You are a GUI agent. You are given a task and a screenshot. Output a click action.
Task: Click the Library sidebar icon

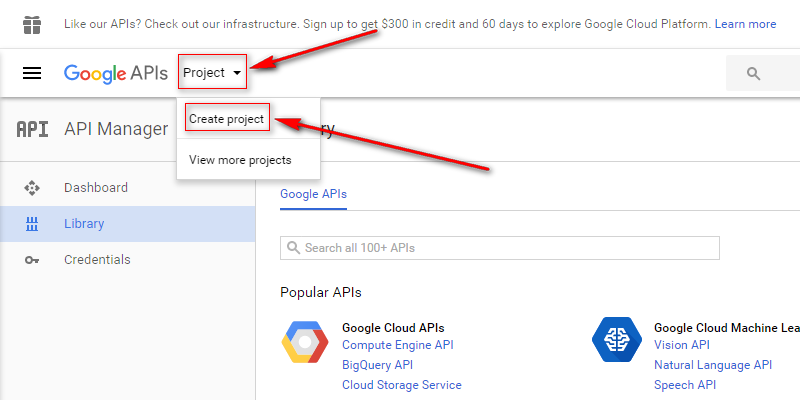pyautogui.click(x=32, y=224)
